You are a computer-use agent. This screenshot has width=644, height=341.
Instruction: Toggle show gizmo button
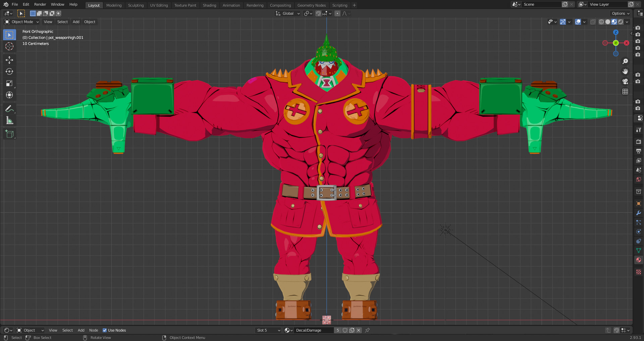(x=563, y=22)
